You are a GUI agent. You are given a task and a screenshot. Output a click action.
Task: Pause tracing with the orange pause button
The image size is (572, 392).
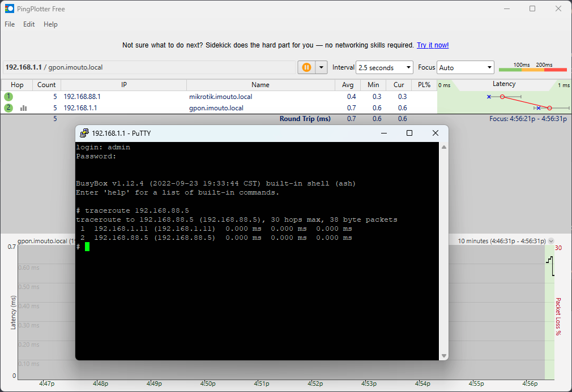tap(306, 67)
